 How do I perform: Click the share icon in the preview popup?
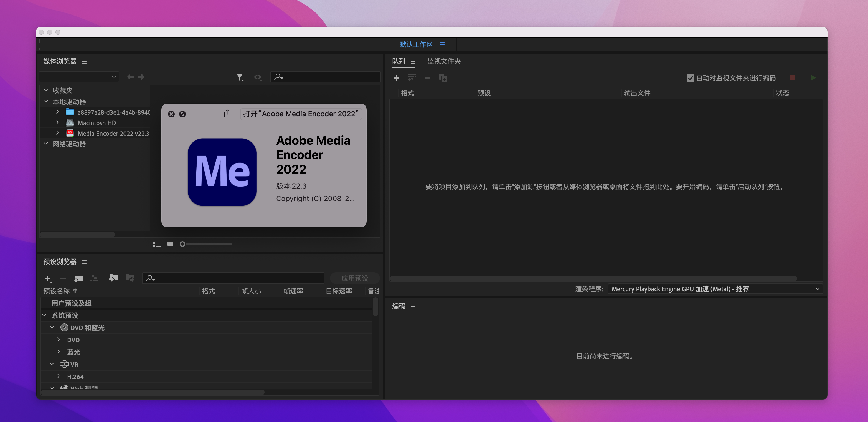227,114
